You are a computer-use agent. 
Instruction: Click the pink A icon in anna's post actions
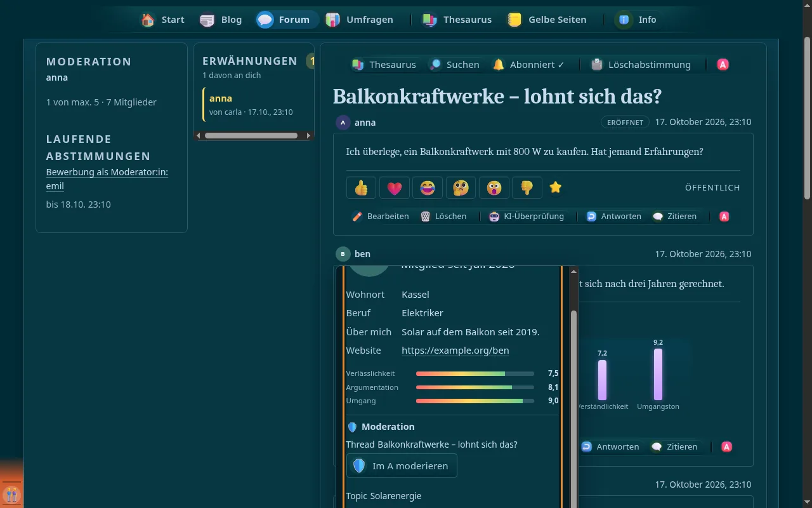pos(724,217)
